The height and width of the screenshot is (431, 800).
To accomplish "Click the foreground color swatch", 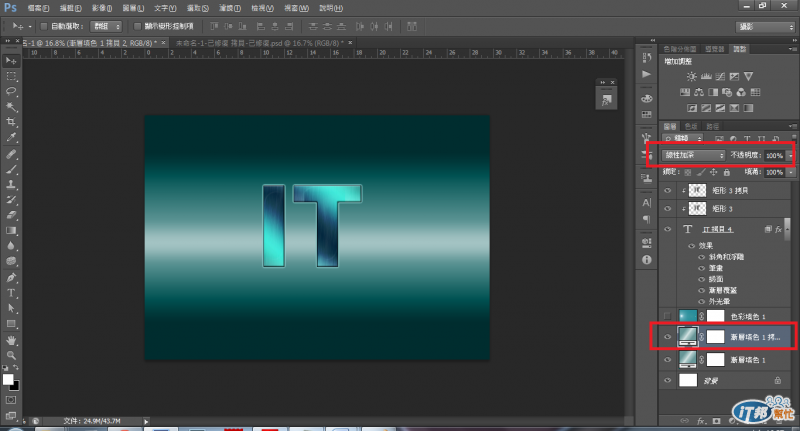I will (8, 379).
